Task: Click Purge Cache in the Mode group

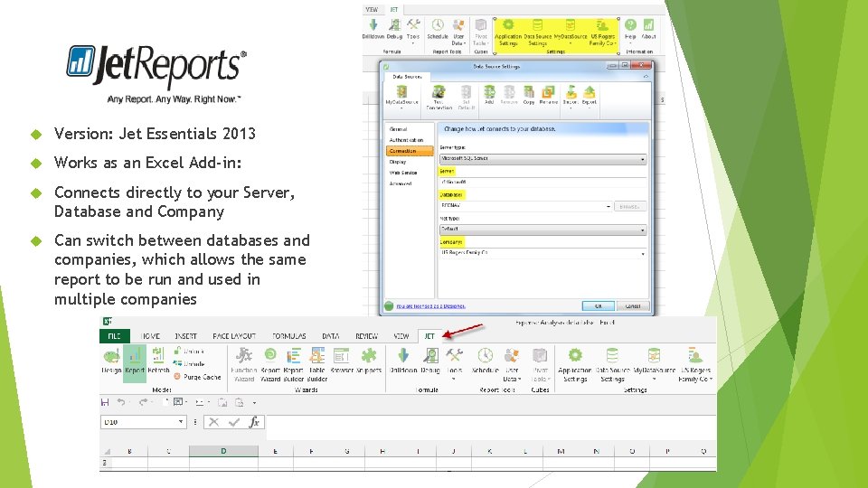Action: pyautogui.click(x=197, y=377)
